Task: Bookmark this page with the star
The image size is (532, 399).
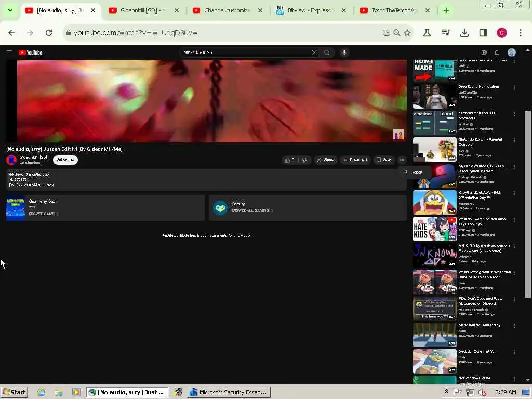Action: tap(407, 33)
